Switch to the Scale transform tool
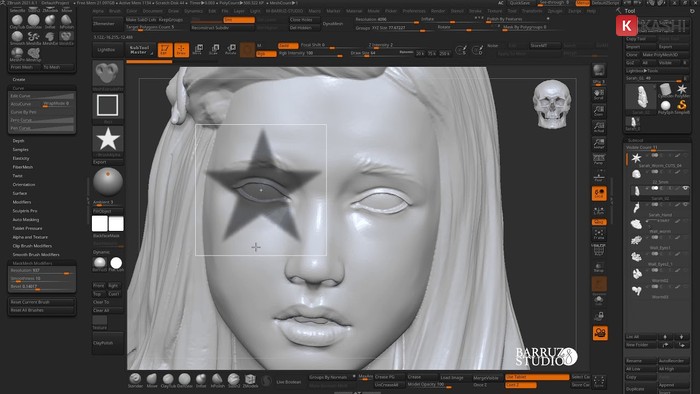 pos(214,50)
